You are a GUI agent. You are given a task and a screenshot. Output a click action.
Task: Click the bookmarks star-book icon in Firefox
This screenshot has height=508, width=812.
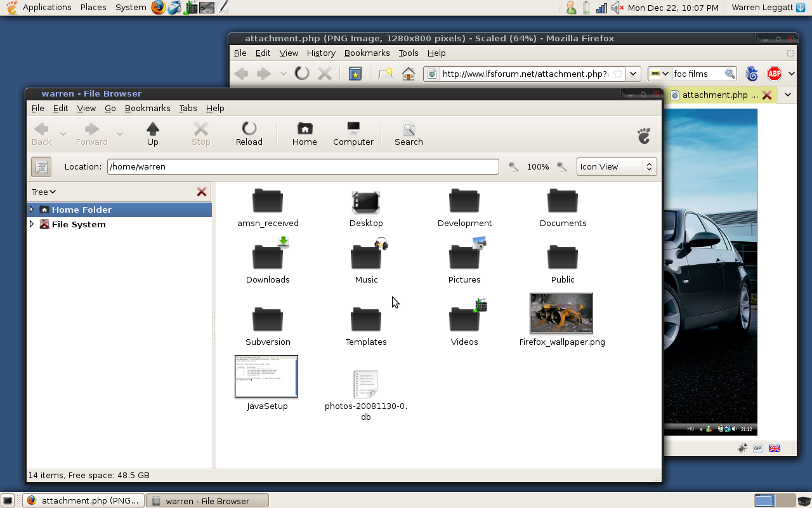(356, 74)
